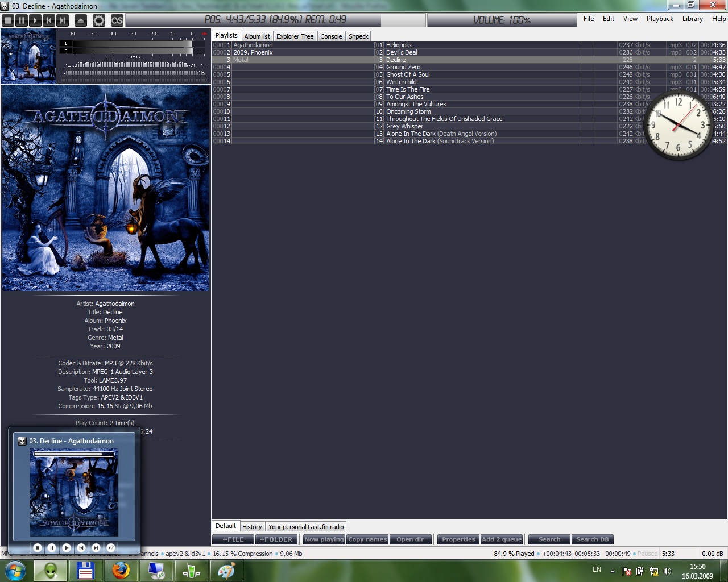Click the Search button
Screen dimensions: 728x582
coord(549,539)
